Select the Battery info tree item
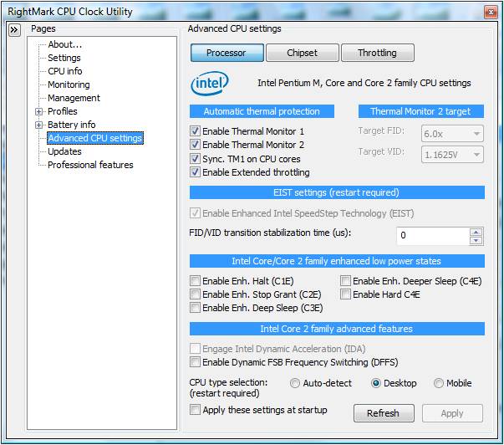The image size is (504, 445). pos(71,125)
